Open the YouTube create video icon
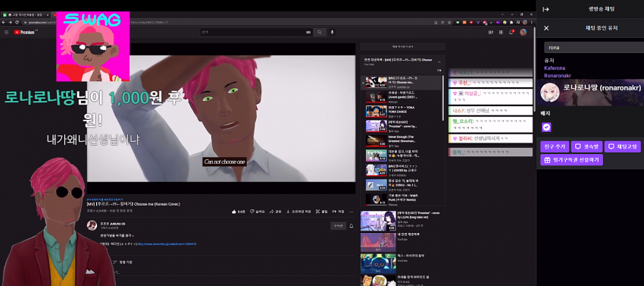644x286 pixels. click(x=490, y=32)
